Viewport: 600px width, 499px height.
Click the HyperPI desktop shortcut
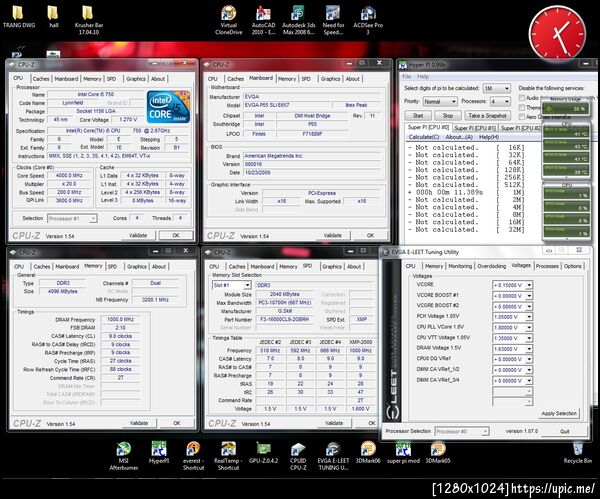[x=159, y=452]
